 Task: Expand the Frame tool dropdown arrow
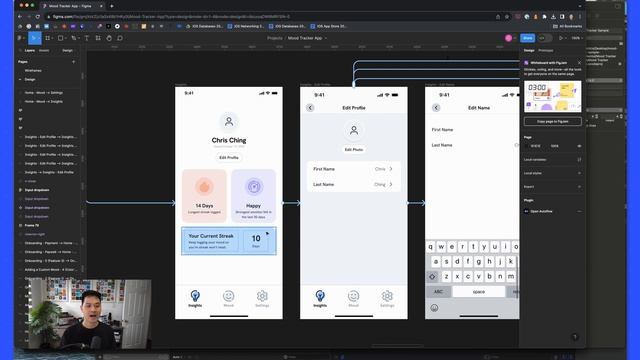[52, 38]
